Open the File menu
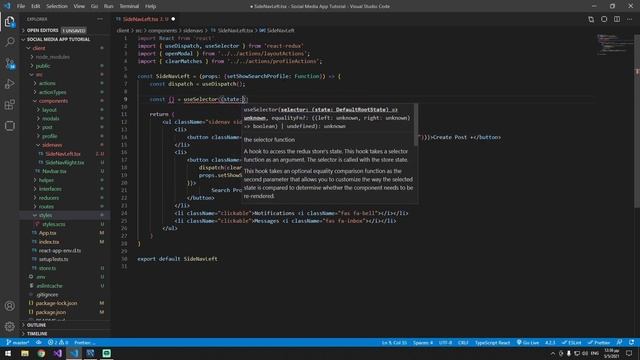This screenshot has height=360, width=640. [x=21, y=6]
